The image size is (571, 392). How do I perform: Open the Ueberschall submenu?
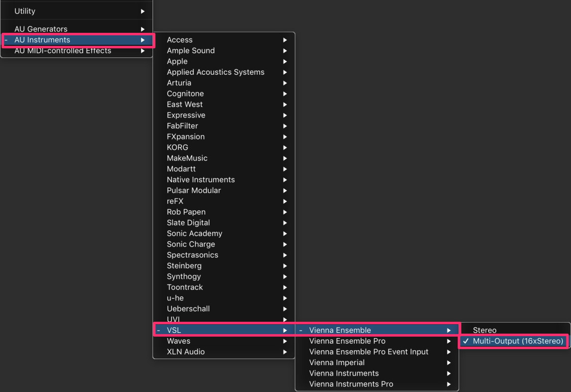224,309
